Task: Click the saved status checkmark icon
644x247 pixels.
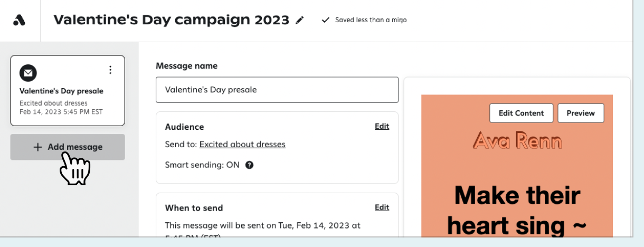Action: (325, 20)
